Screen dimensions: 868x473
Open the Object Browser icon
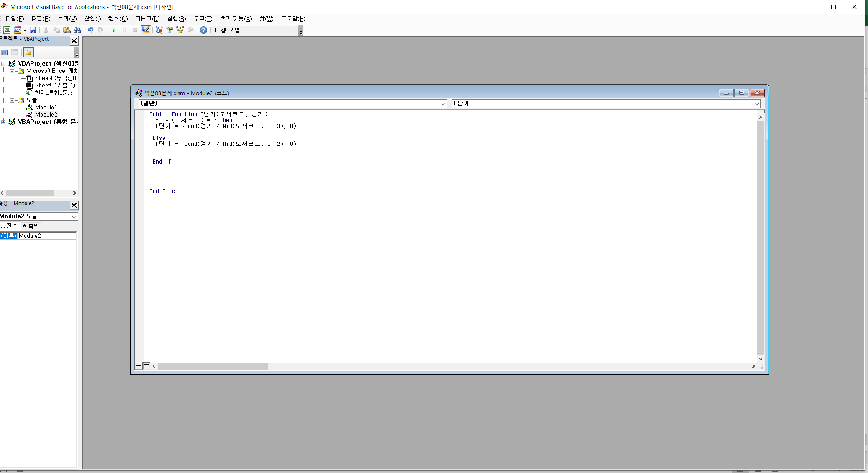pyautogui.click(x=180, y=30)
